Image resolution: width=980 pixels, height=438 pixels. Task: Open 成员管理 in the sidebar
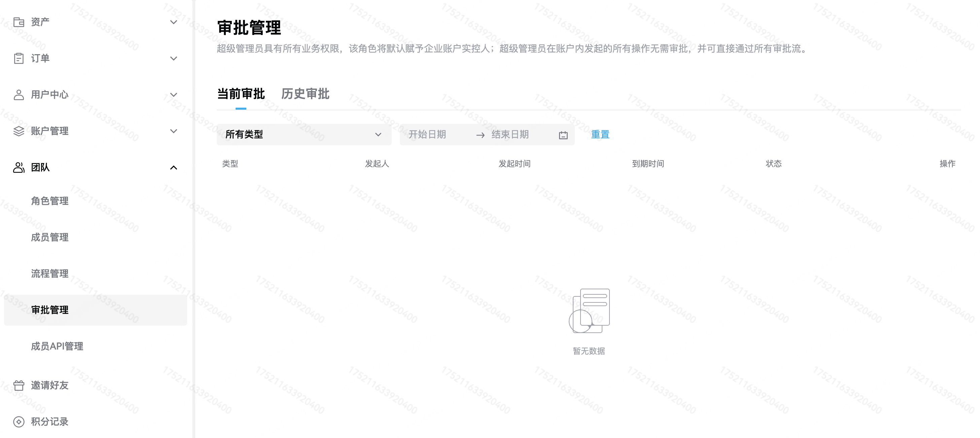[x=50, y=237]
